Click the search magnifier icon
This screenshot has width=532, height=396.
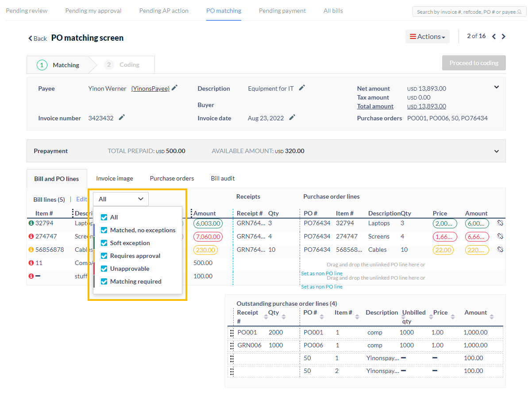click(x=520, y=12)
